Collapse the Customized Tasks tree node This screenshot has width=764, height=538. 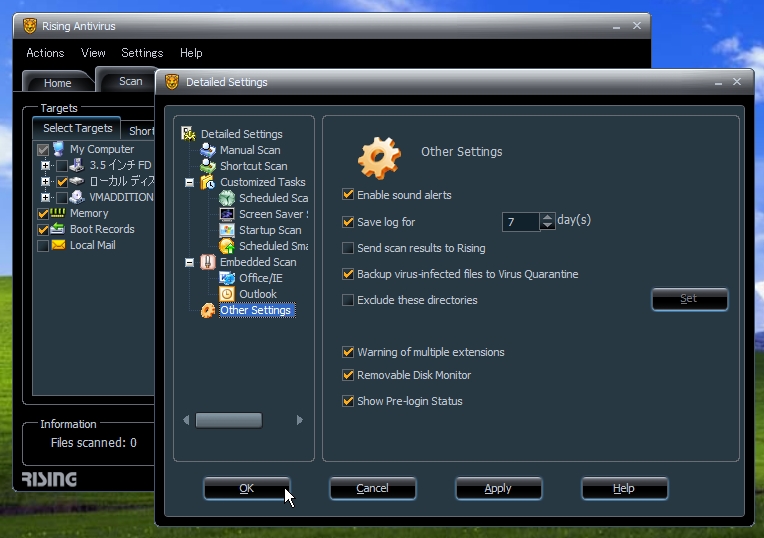[x=190, y=182]
